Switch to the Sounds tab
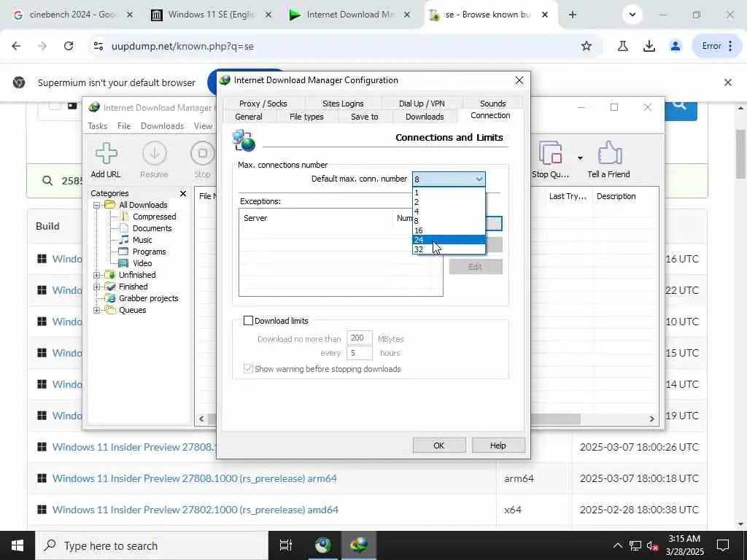The image size is (747, 560). point(492,104)
